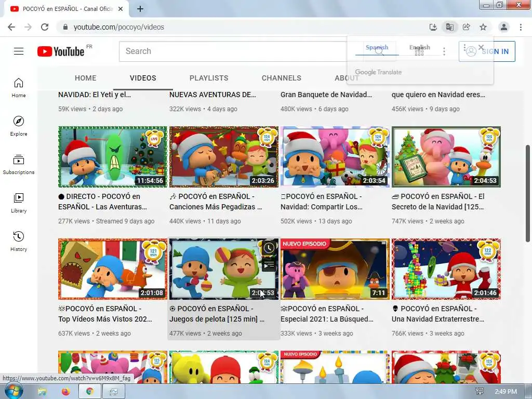Open Navidad: Compartir Los video thumbnail
532x399 pixels.
click(335, 157)
